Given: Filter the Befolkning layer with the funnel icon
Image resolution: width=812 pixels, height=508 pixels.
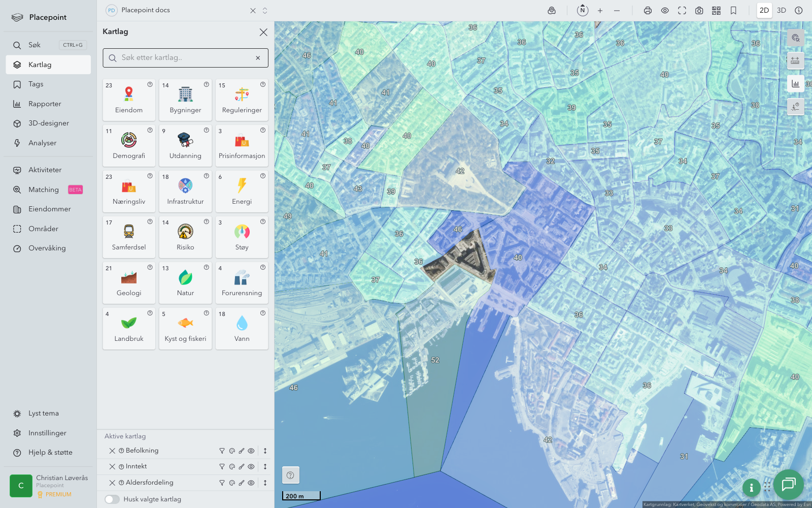Looking at the screenshot, I should 222,451.
